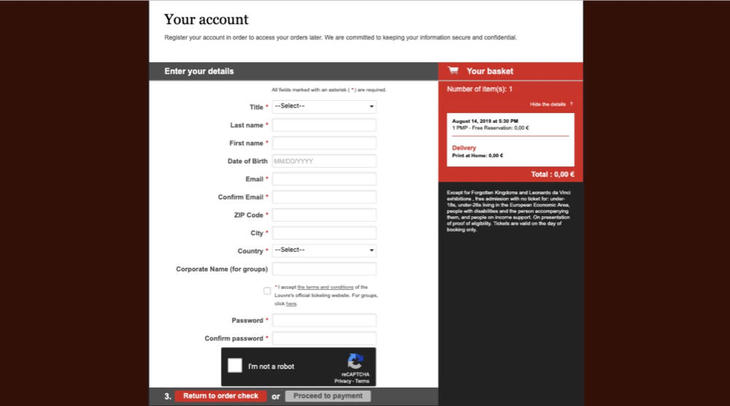The height and width of the screenshot is (406, 730).
Task: Click the Corporate Name input field
Action: coord(323,269)
